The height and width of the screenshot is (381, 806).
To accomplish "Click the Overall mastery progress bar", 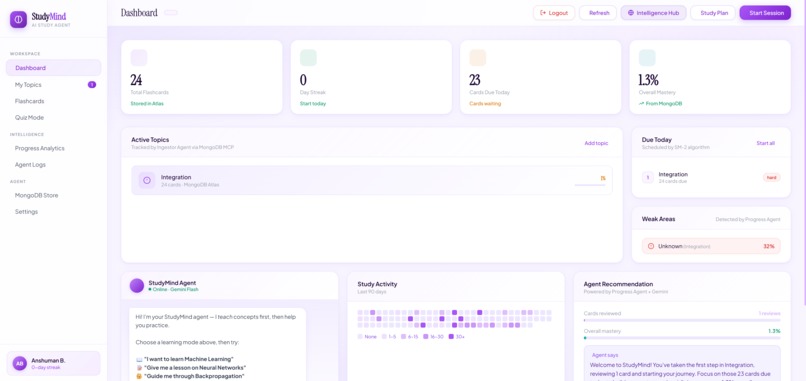I will coord(682,338).
